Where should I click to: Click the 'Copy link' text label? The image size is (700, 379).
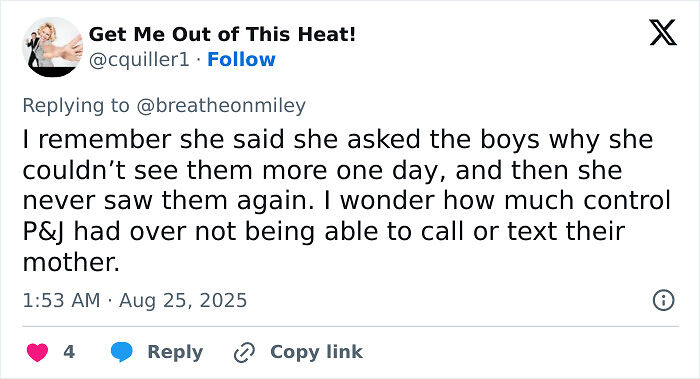point(317,352)
